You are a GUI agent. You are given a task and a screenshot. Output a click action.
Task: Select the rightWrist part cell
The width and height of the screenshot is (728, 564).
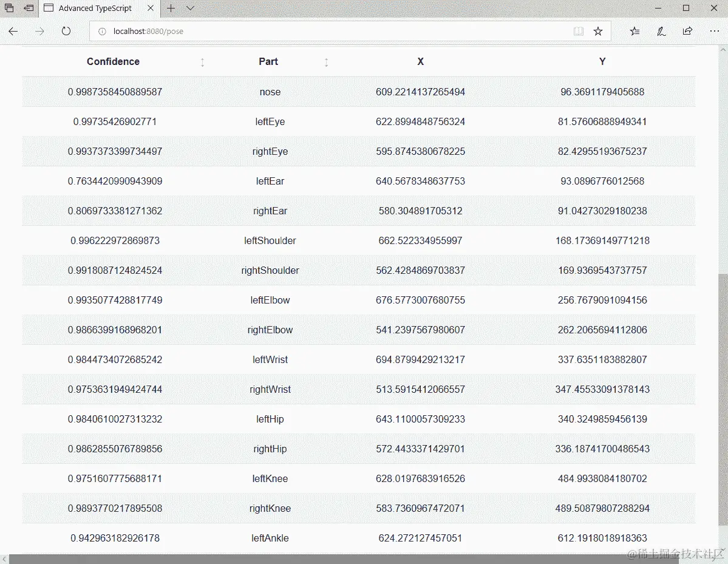[270, 389]
